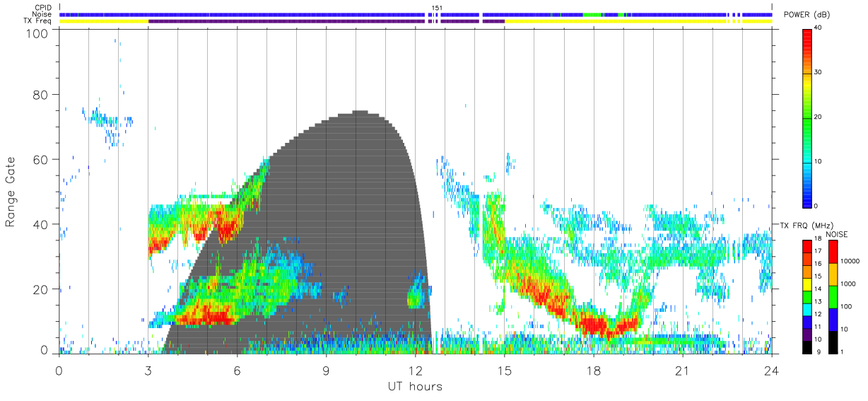
Task: Select the UT hours axis title
Action: 415,386
